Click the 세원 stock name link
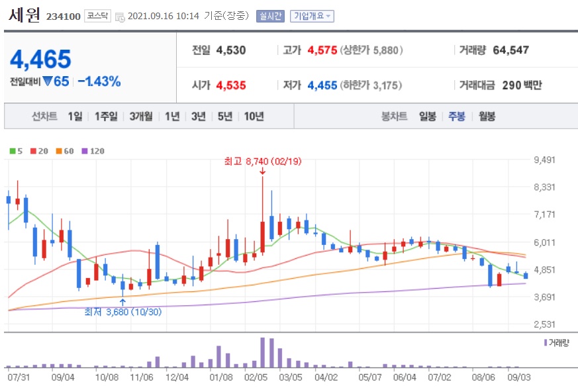 (x=24, y=15)
